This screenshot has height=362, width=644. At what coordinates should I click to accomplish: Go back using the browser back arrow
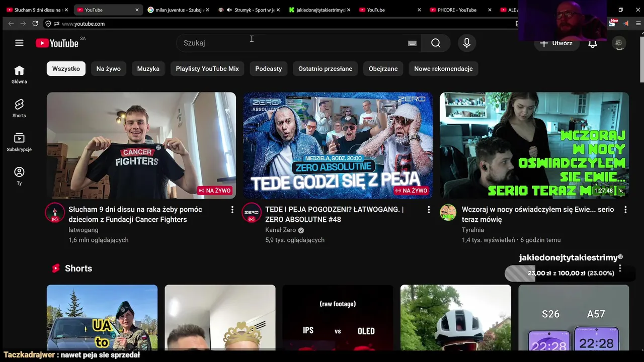(x=11, y=24)
